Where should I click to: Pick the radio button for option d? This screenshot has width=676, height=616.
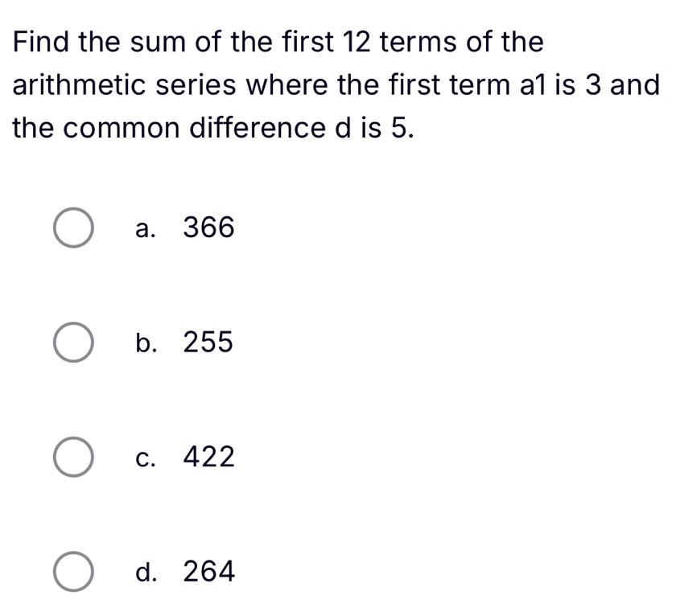click(73, 573)
